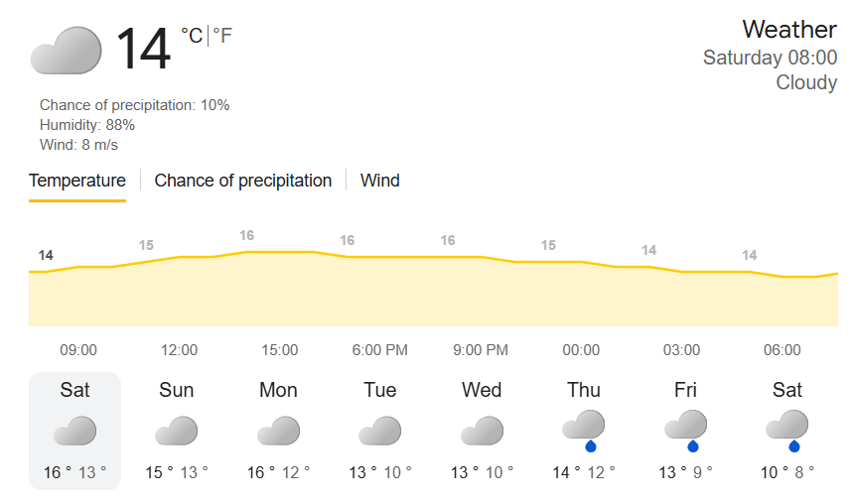Open the Temperature tab

pos(77,181)
